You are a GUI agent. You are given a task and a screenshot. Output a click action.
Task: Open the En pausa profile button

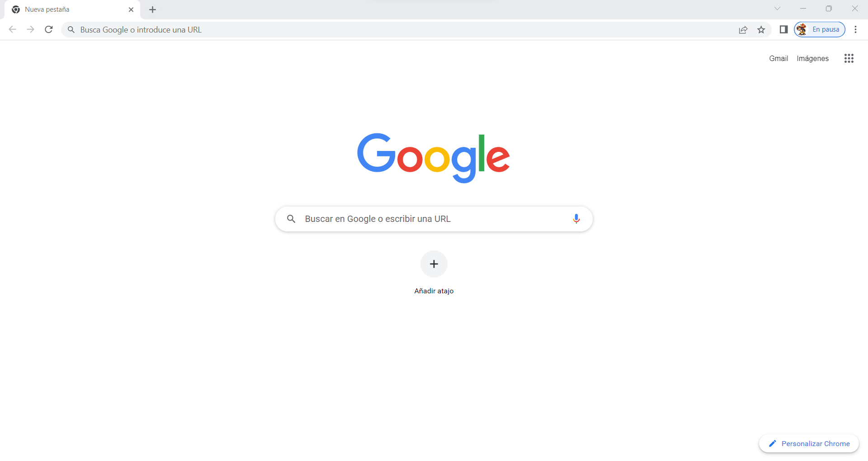click(820, 29)
